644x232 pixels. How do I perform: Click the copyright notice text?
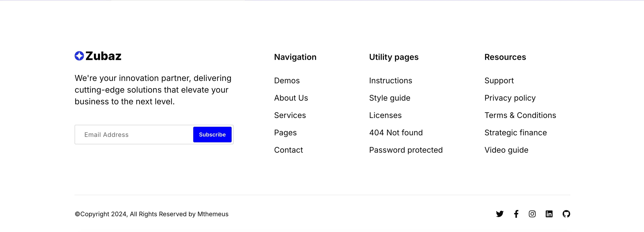152,214
